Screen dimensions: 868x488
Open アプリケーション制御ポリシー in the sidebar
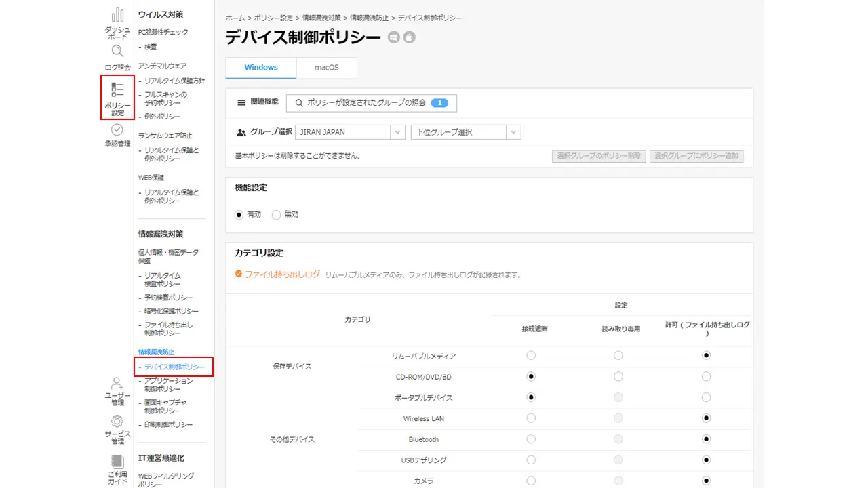click(168, 385)
